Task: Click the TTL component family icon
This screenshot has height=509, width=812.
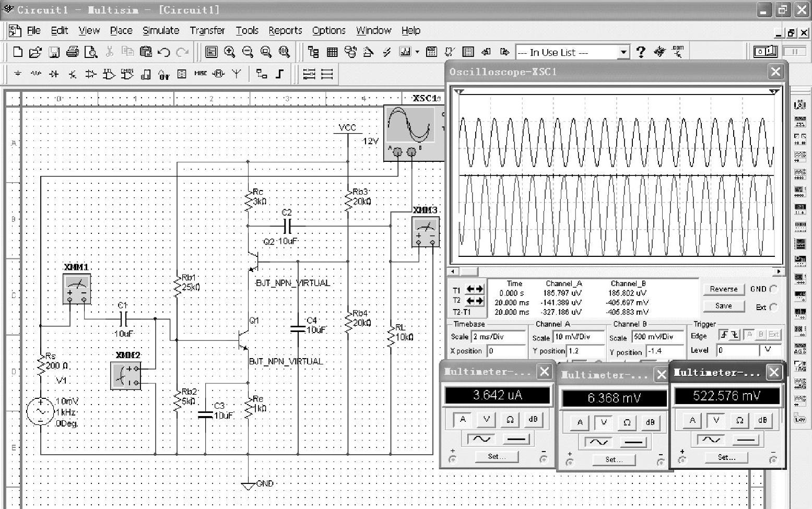Action: click(x=109, y=74)
